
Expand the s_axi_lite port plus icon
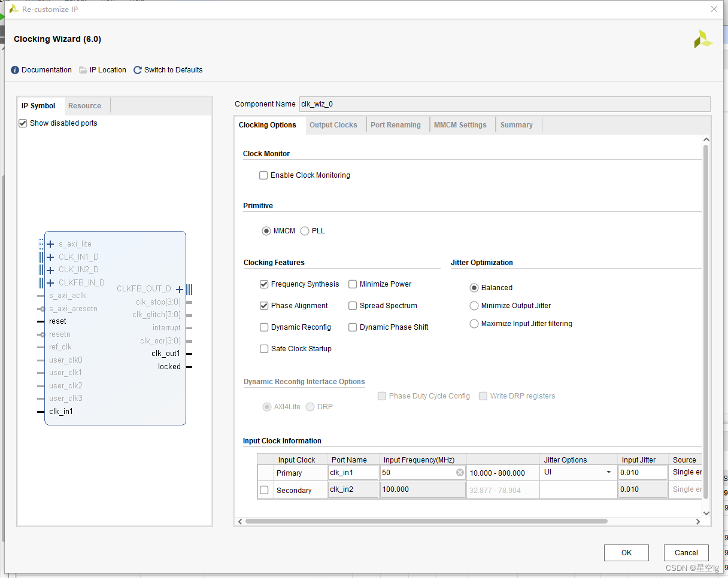tap(50, 244)
